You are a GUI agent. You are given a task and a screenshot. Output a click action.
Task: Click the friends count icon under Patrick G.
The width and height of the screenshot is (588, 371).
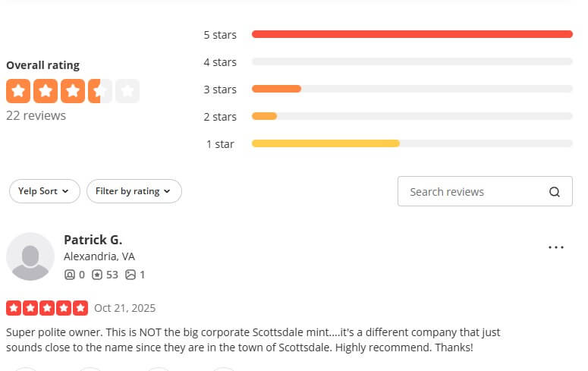[70, 275]
